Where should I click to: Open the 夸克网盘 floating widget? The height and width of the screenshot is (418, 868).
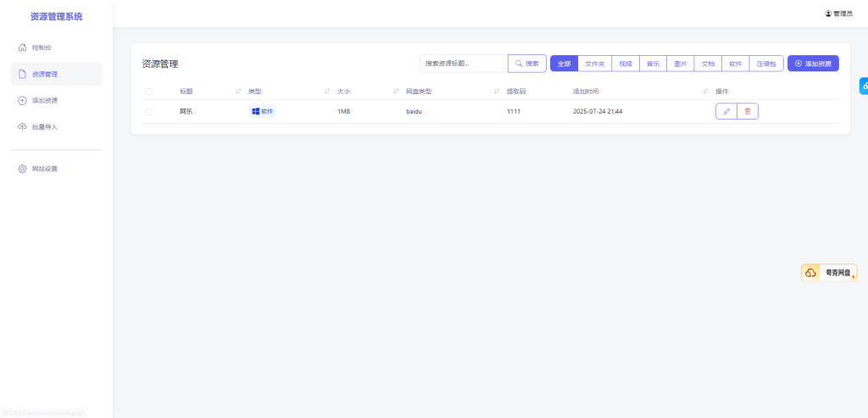pyautogui.click(x=829, y=272)
